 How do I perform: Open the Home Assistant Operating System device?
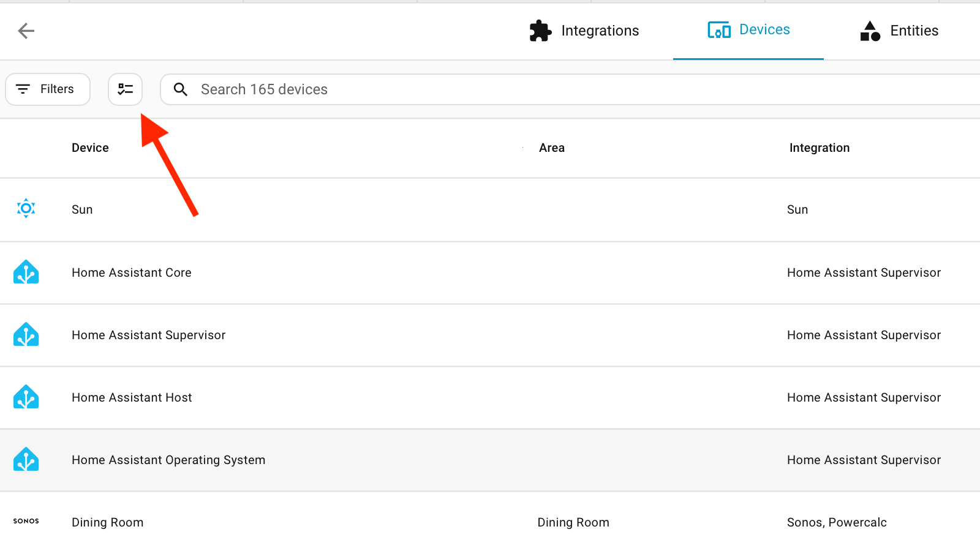[x=168, y=460]
